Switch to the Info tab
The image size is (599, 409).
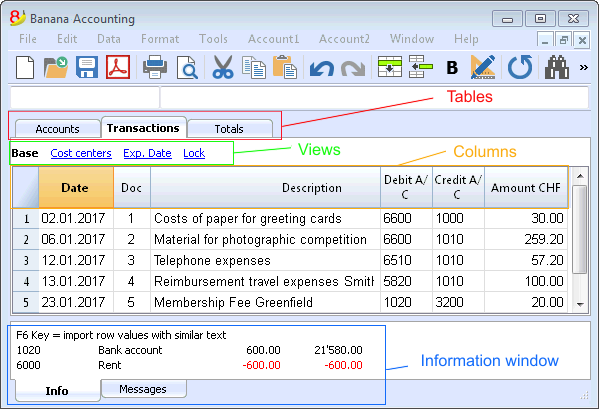57,391
